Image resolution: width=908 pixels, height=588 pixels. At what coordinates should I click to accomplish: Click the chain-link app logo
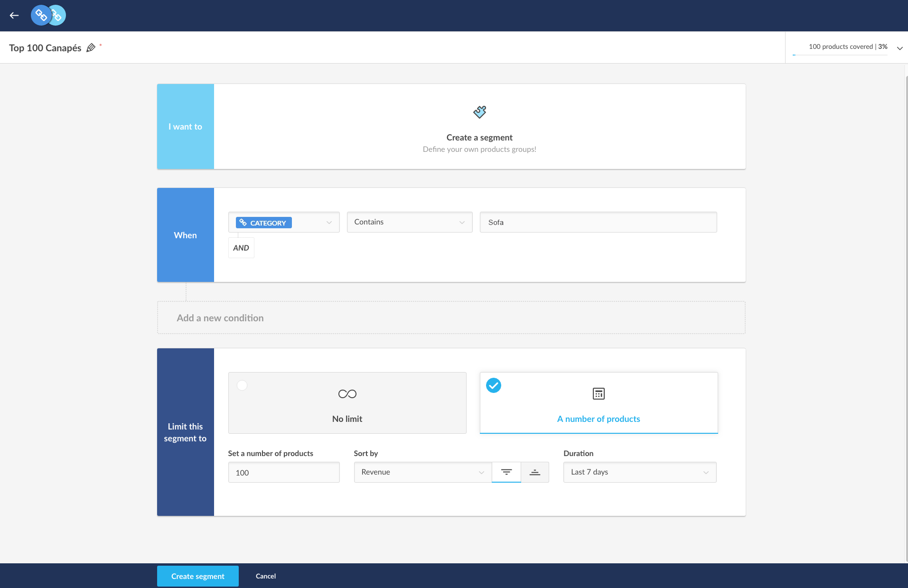click(x=48, y=16)
